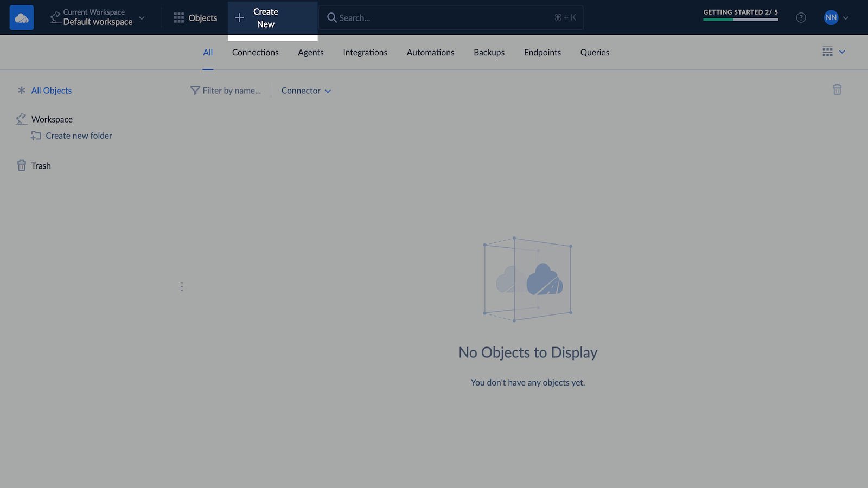The height and width of the screenshot is (488, 868).
Task: Click the grid view layout icon
Action: coord(827,52)
